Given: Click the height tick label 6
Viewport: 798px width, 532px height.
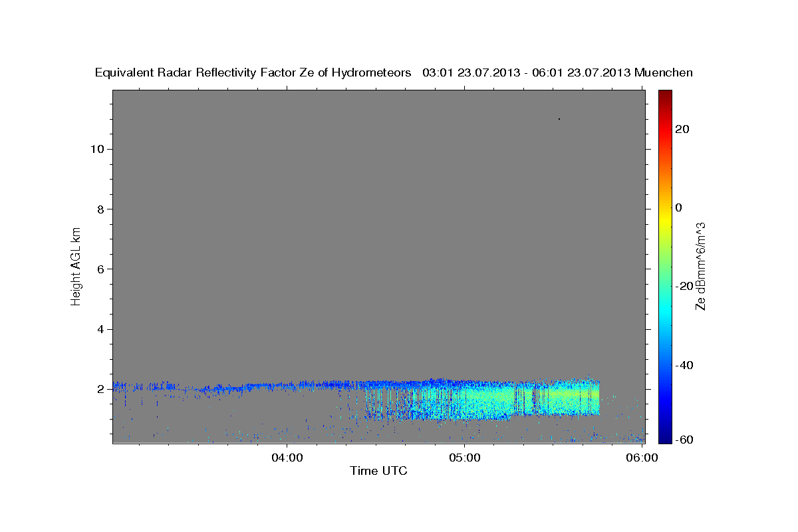Looking at the screenshot, I should [x=99, y=269].
